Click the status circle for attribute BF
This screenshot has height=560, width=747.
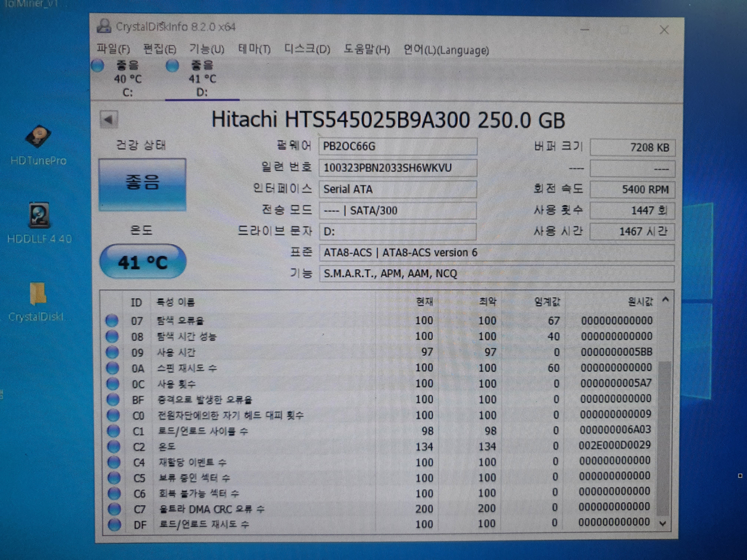point(113,400)
